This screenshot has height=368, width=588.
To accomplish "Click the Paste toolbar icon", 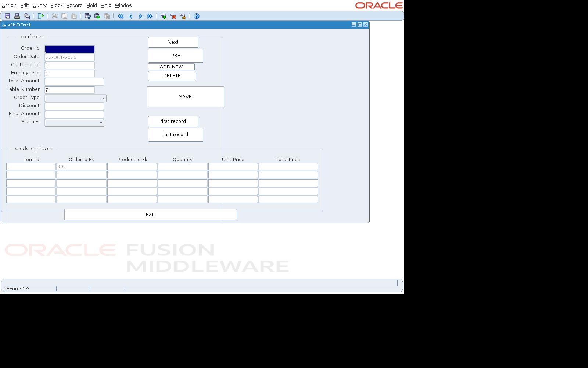I will click(x=74, y=16).
